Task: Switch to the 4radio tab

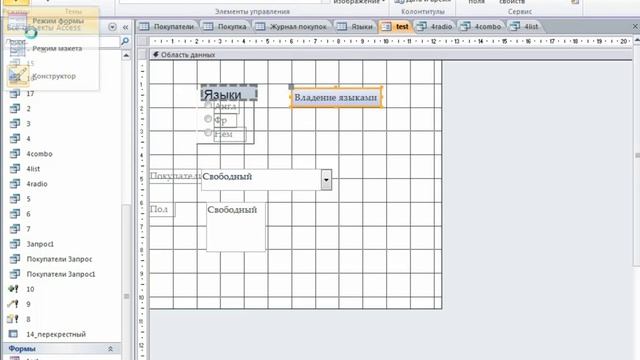Action: click(x=434, y=27)
